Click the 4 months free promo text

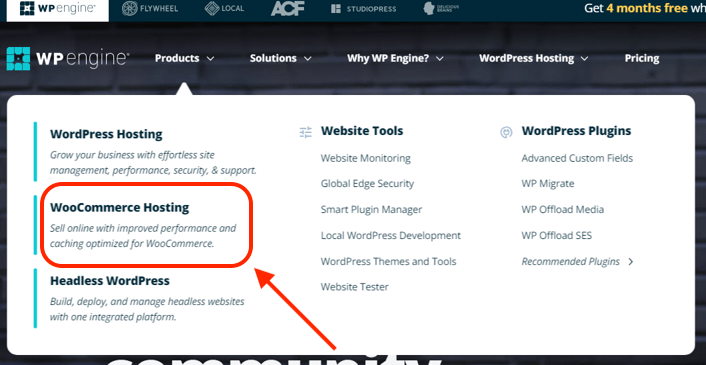coord(647,9)
